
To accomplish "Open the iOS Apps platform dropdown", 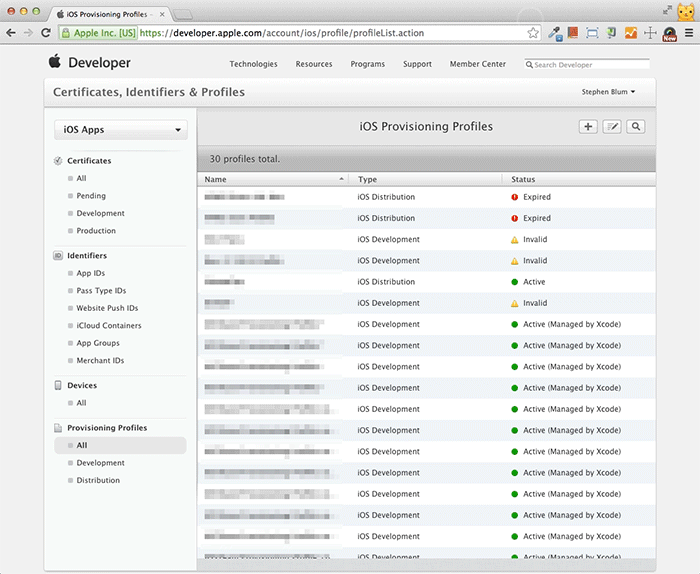I will [x=121, y=130].
